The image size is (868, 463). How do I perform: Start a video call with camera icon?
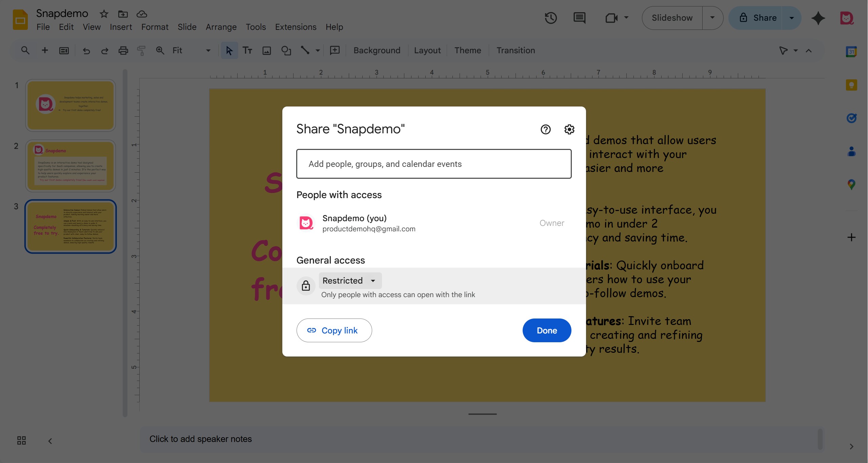[x=611, y=18]
